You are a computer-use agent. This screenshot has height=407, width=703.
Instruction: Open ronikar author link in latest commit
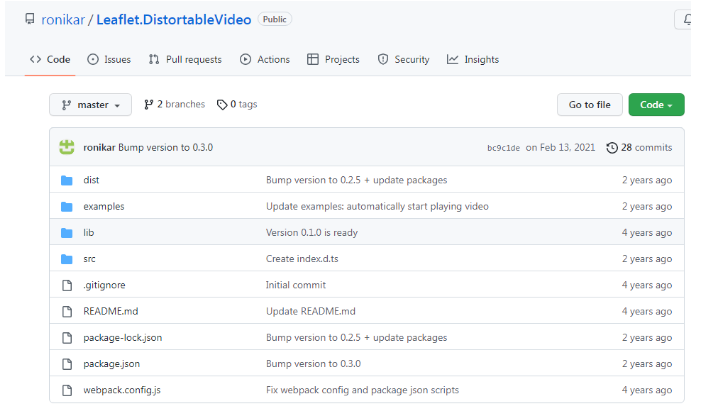click(99, 147)
